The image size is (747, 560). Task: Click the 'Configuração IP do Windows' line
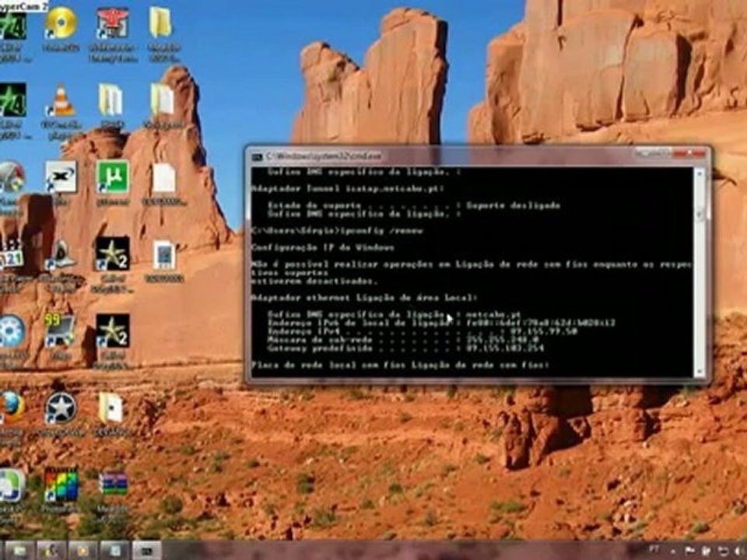[x=322, y=247]
